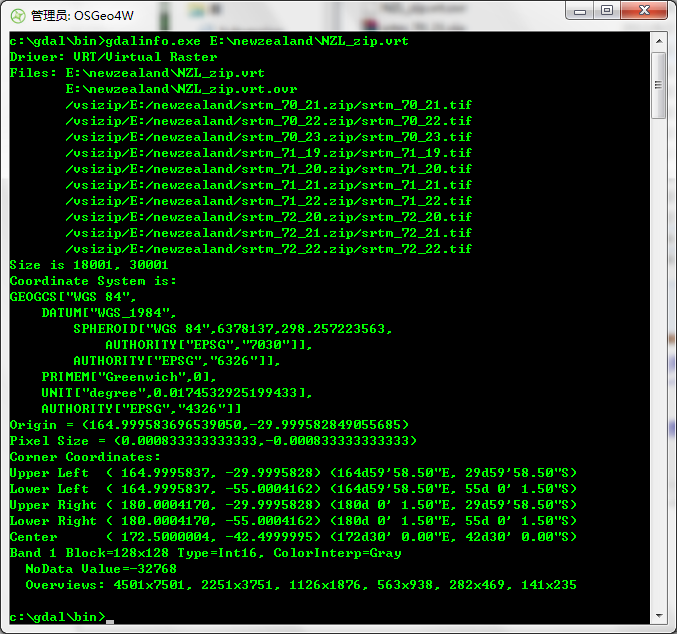The height and width of the screenshot is (634, 677).
Task: Click the 'Size is 18001, 30001' line
Action: (x=89, y=265)
